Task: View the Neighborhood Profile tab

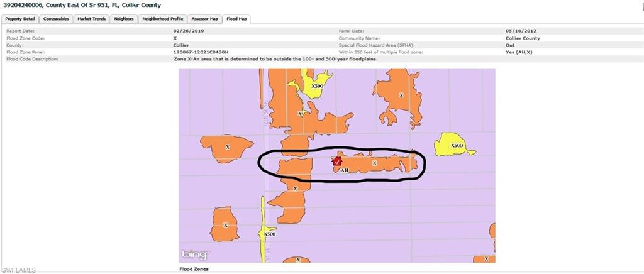Action: [162, 19]
